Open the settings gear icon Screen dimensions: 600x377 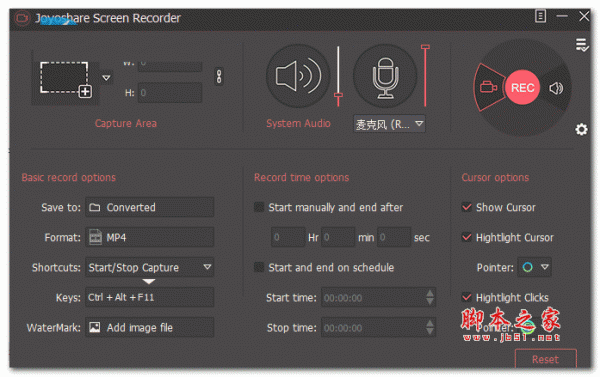(581, 129)
